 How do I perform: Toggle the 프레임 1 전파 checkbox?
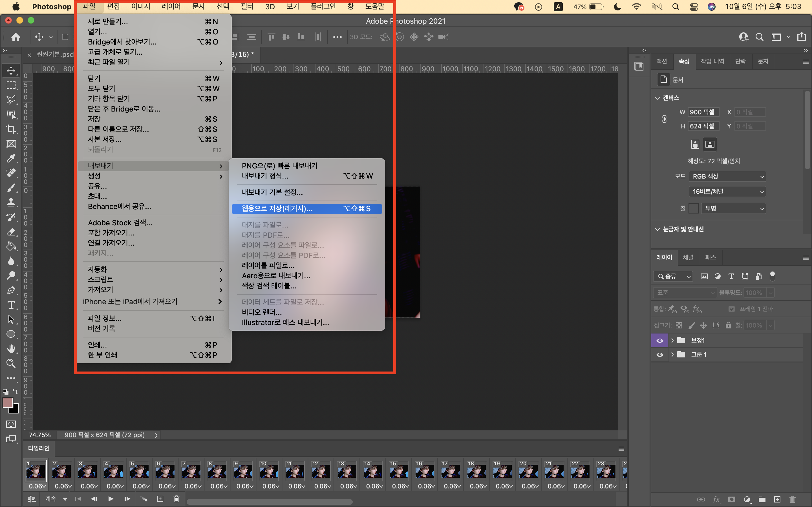[x=731, y=309]
